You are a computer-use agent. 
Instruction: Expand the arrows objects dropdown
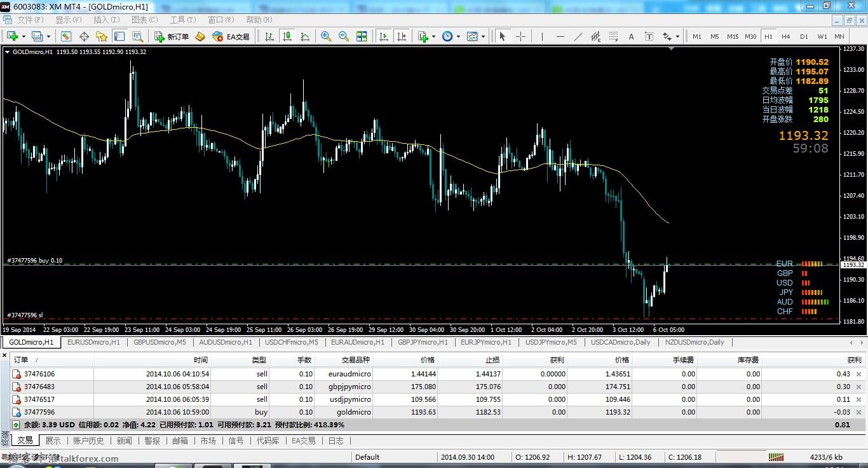(677, 37)
